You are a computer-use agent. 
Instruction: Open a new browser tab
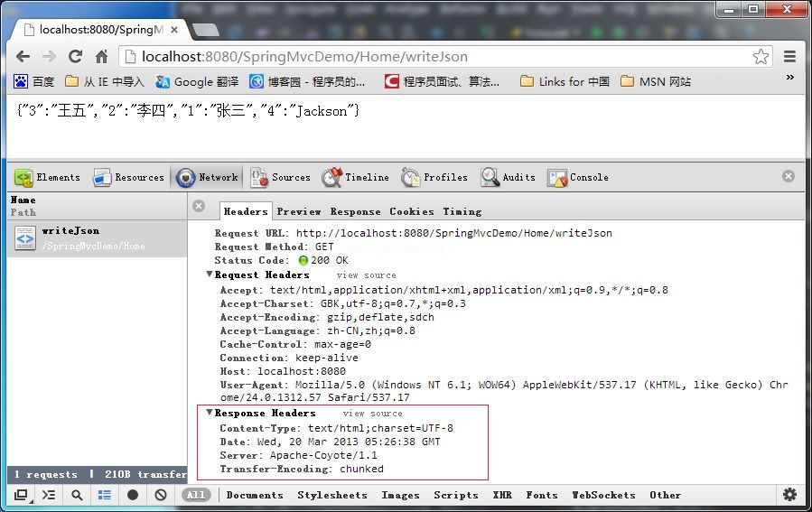[206, 31]
